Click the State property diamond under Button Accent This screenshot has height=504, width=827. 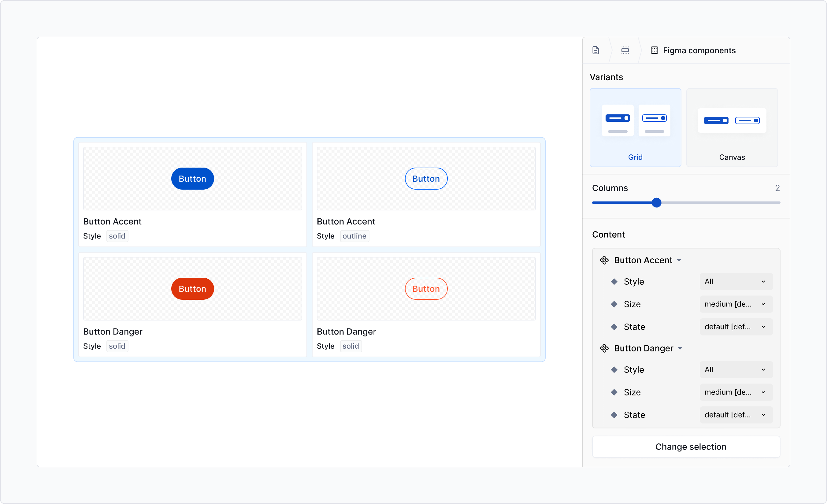[614, 327]
